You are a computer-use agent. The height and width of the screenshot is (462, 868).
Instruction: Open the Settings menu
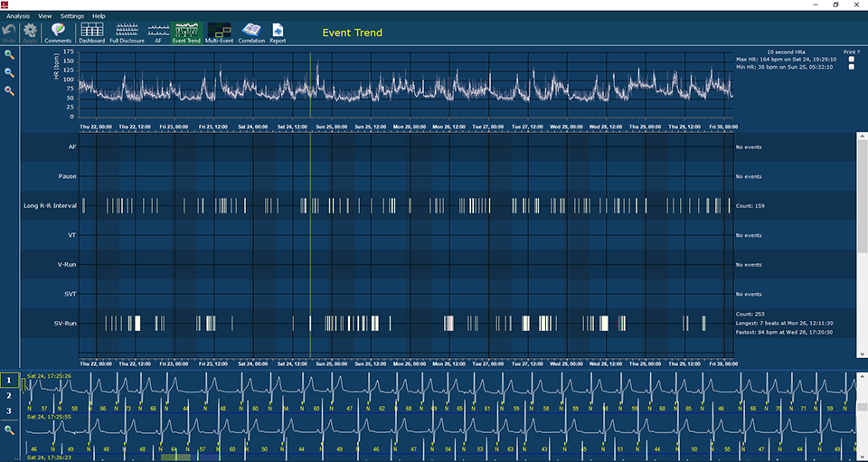point(72,16)
